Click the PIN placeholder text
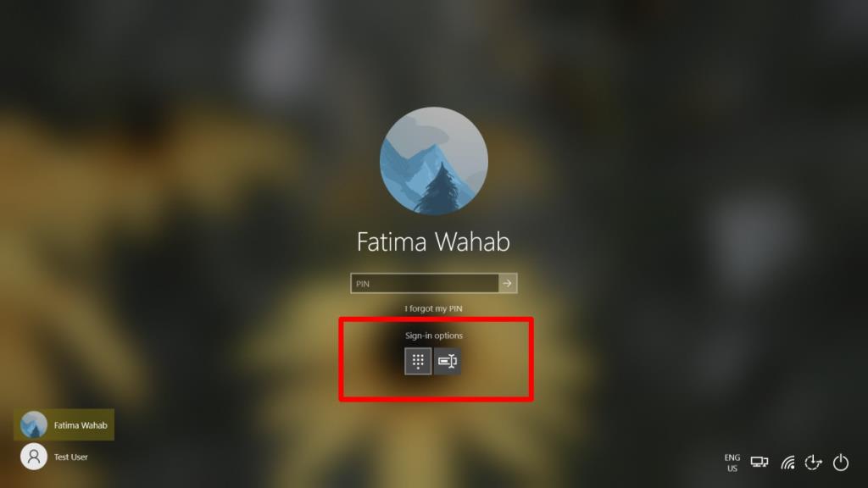The image size is (868, 488). click(x=363, y=284)
